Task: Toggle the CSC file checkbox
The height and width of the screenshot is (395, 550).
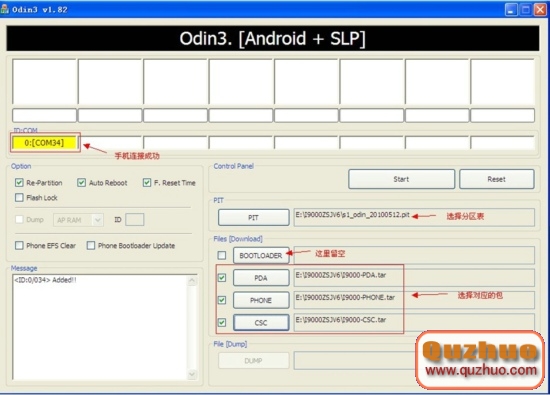Action: coord(222,322)
